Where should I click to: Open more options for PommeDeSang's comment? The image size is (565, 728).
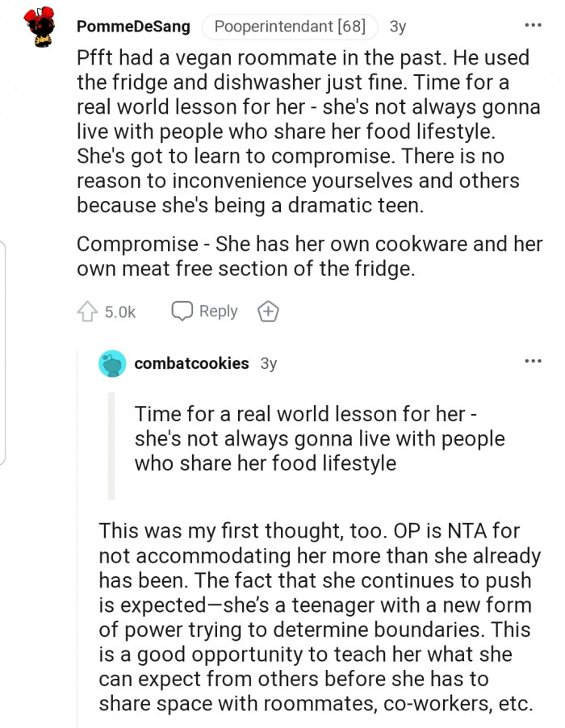(533, 26)
